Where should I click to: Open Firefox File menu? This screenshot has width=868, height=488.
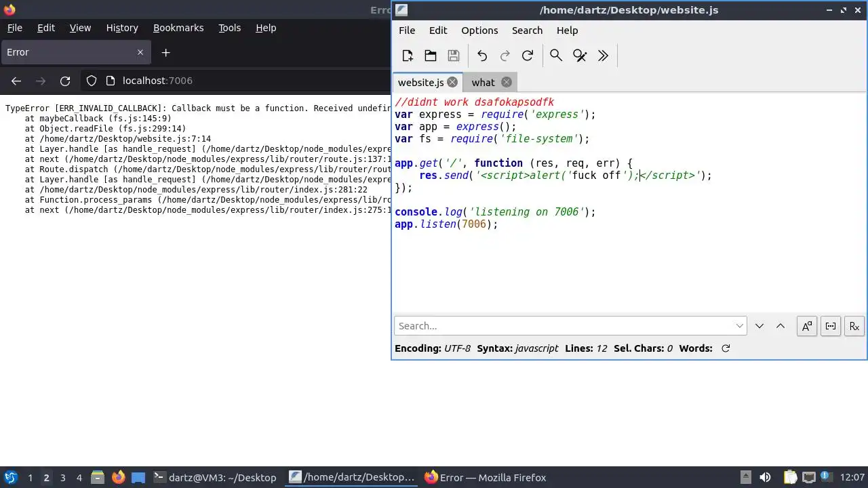point(15,28)
